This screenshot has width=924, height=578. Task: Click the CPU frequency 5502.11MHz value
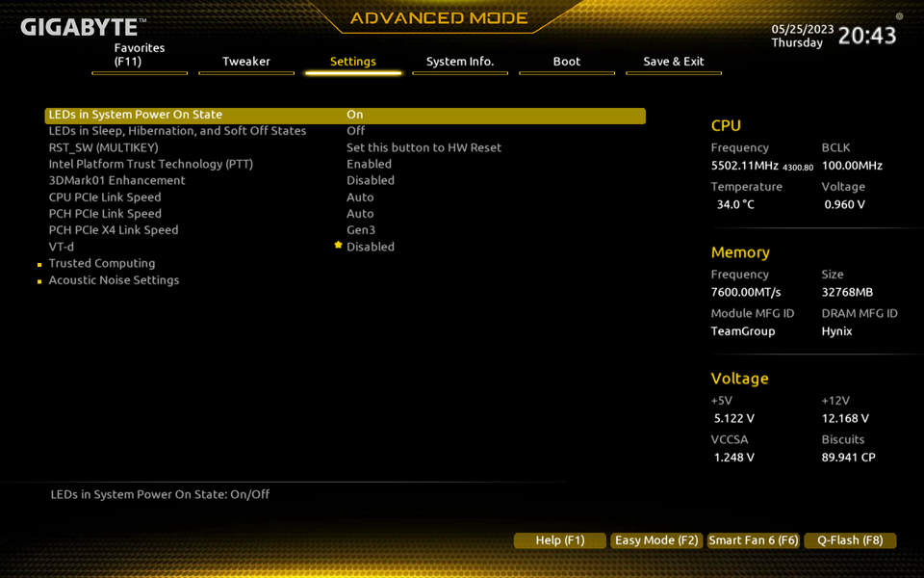(745, 166)
